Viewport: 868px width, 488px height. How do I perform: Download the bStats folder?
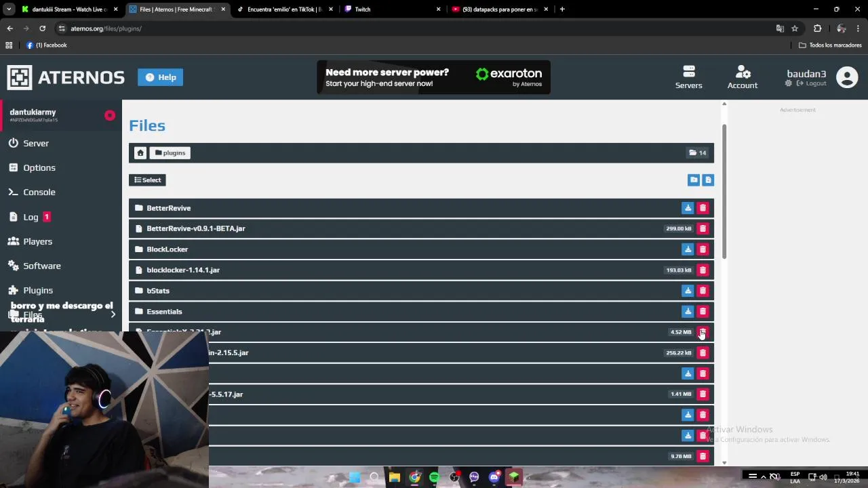coord(688,291)
